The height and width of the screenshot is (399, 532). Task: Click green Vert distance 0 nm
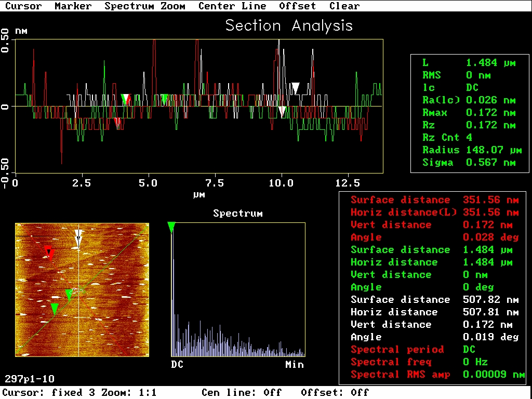[x=419, y=275]
